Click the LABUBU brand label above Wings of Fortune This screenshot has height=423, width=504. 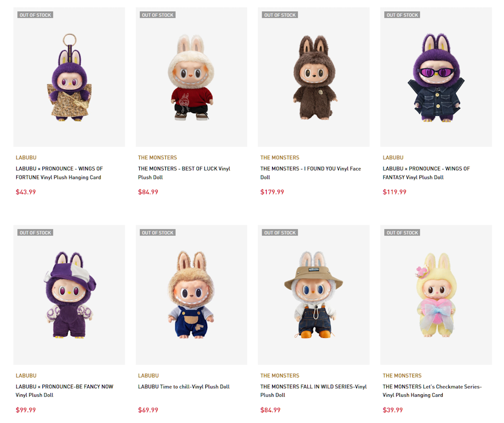pos(26,158)
